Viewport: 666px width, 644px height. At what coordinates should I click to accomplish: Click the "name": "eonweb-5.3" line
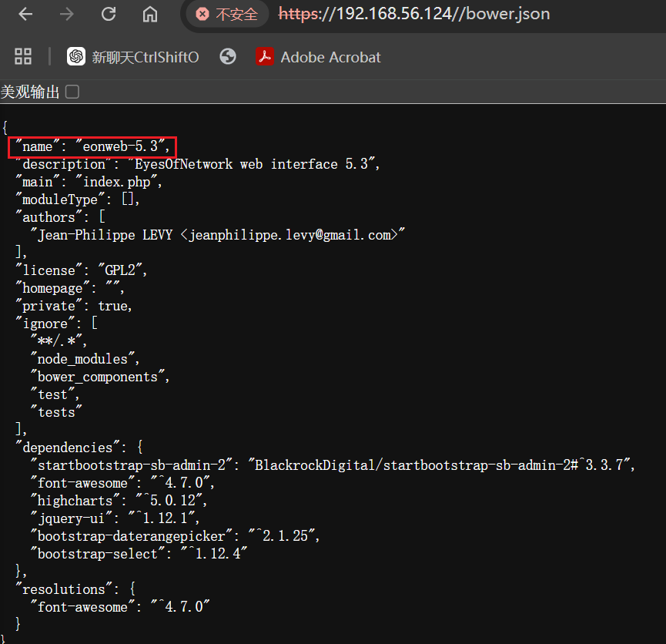point(92,146)
